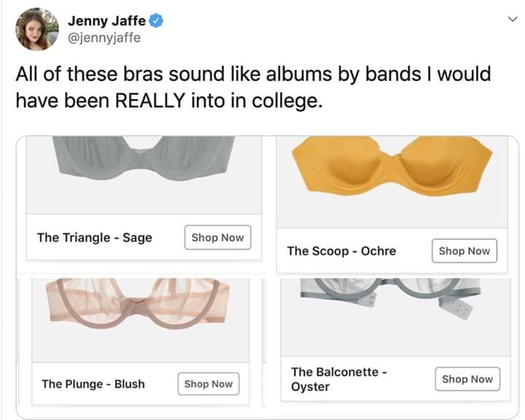View the yellow Ochre bra image
525x420 pixels.
392,169
